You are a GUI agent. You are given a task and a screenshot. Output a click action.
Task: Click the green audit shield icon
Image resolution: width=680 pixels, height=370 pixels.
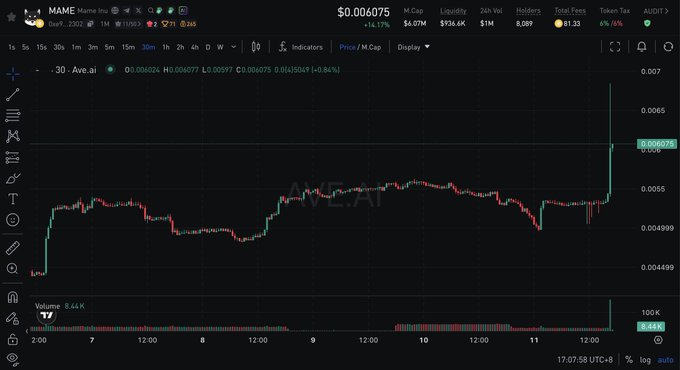point(647,23)
